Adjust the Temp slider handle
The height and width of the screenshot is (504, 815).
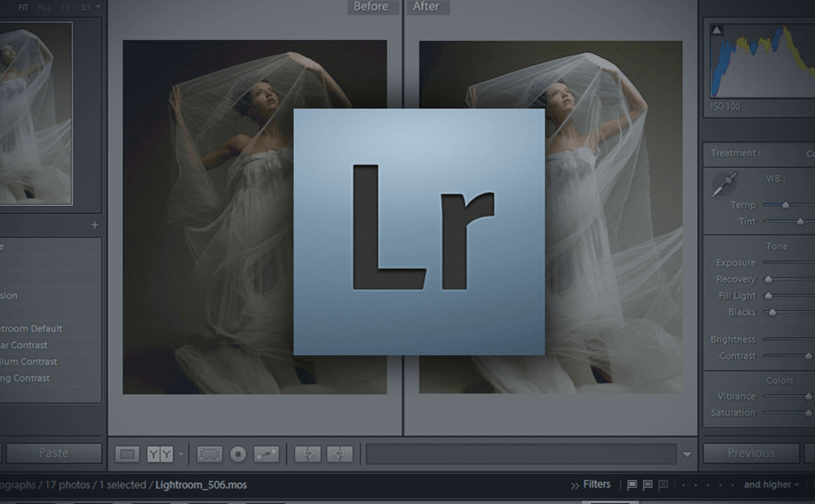coord(786,205)
